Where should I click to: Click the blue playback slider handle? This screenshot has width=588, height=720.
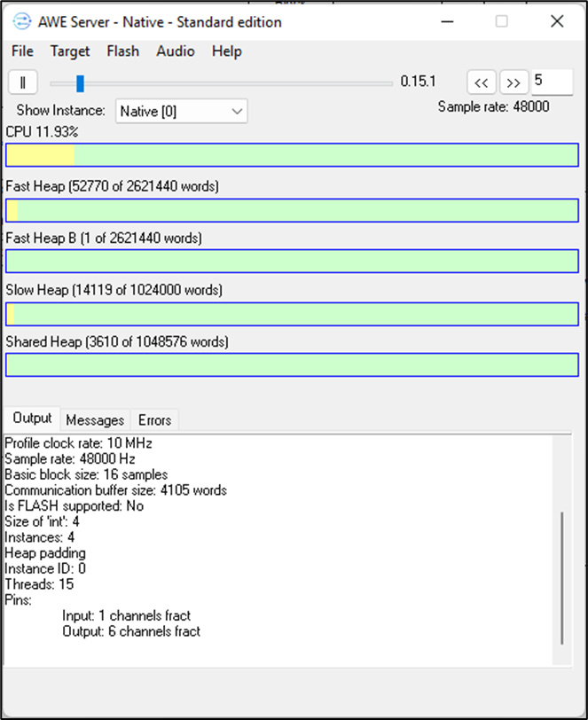coord(80,83)
